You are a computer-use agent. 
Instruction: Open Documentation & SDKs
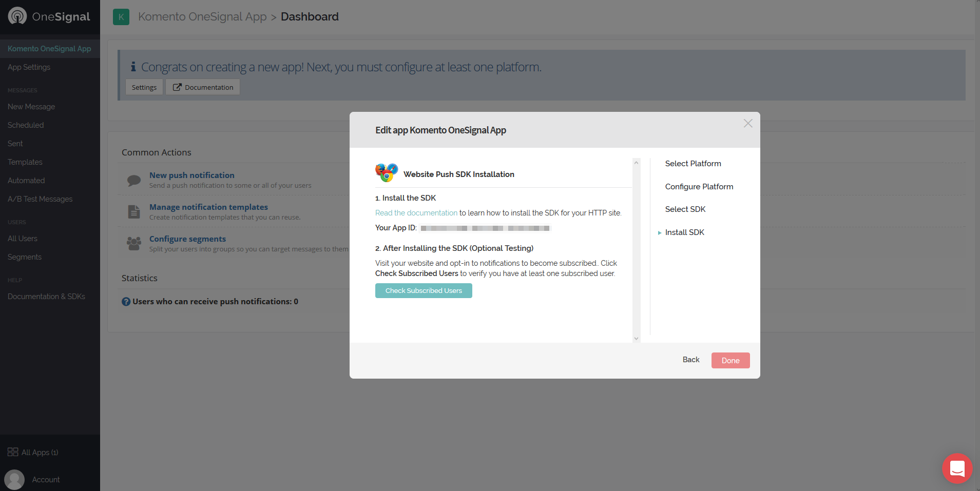(46, 297)
